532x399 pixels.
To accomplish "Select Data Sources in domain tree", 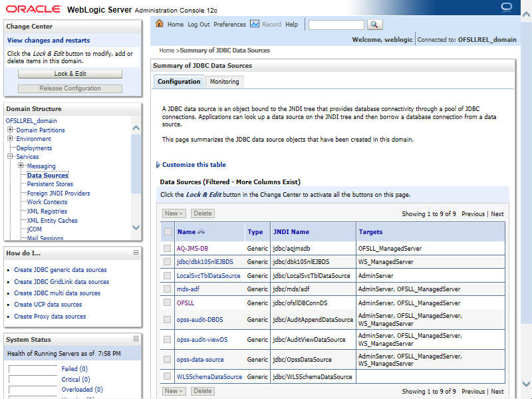I will click(x=48, y=175).
